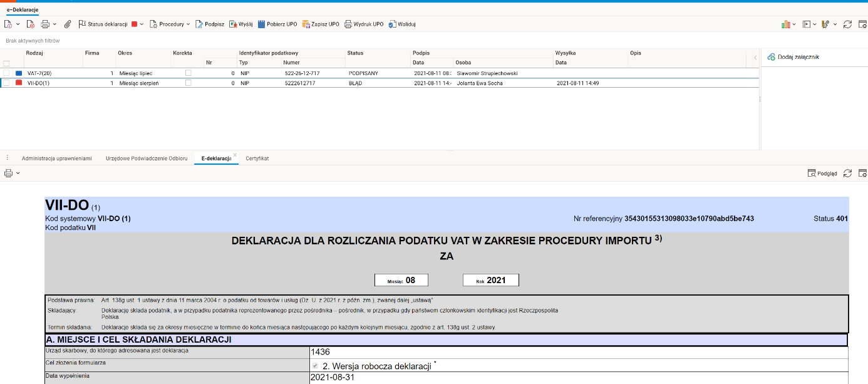Expand the column settings icon dropdown
Screen dimensions: 868x384
tap(834, 24)
